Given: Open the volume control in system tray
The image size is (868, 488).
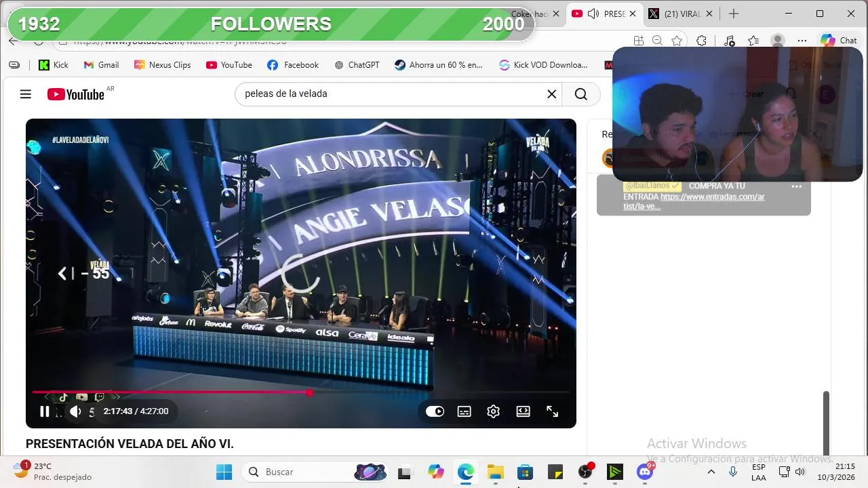Looking at the screenshot, I should pos(800,472).
